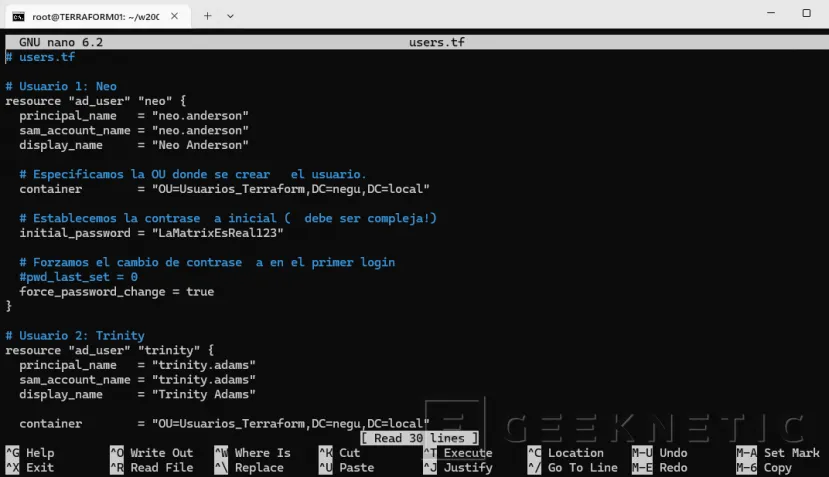Click the closing brace of neo resource
829x477 pixels.
pos(8,306)
